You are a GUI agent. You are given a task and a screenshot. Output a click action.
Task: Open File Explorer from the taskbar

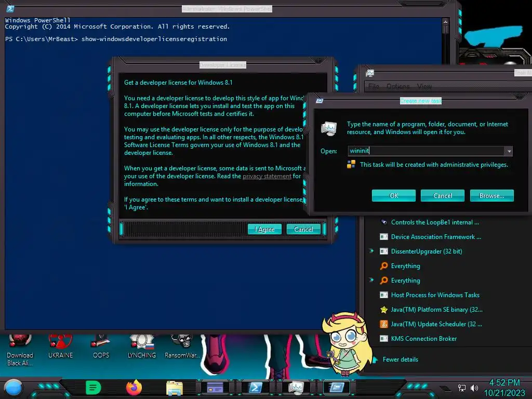click(175, 388)
